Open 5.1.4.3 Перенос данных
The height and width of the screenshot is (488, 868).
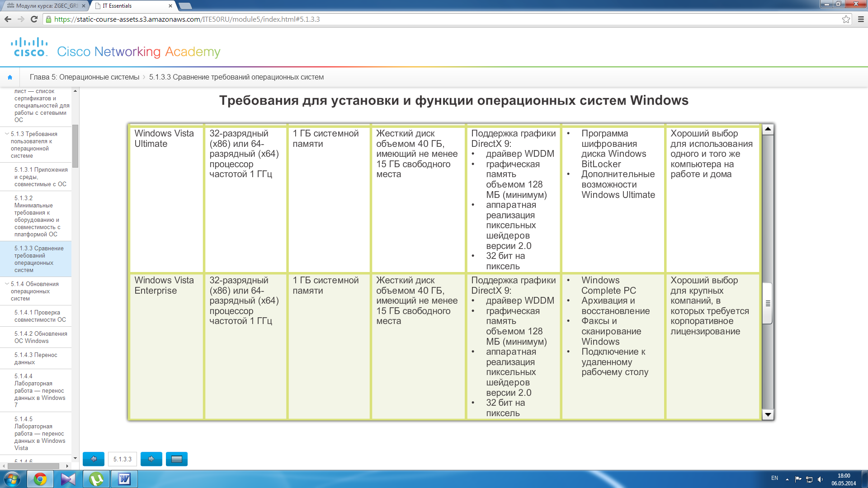pos(36,359)
